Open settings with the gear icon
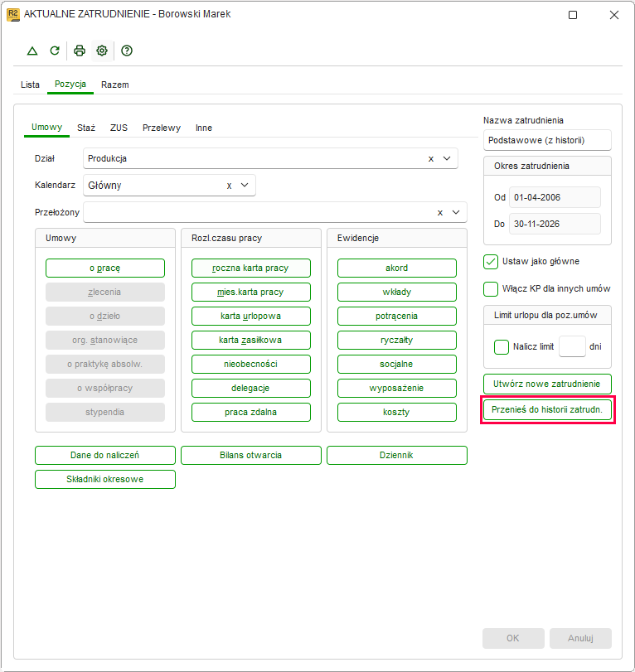Image resolution: width=635 pixels, height=672 pixels. pyautogui.click(x=102, y=51)
